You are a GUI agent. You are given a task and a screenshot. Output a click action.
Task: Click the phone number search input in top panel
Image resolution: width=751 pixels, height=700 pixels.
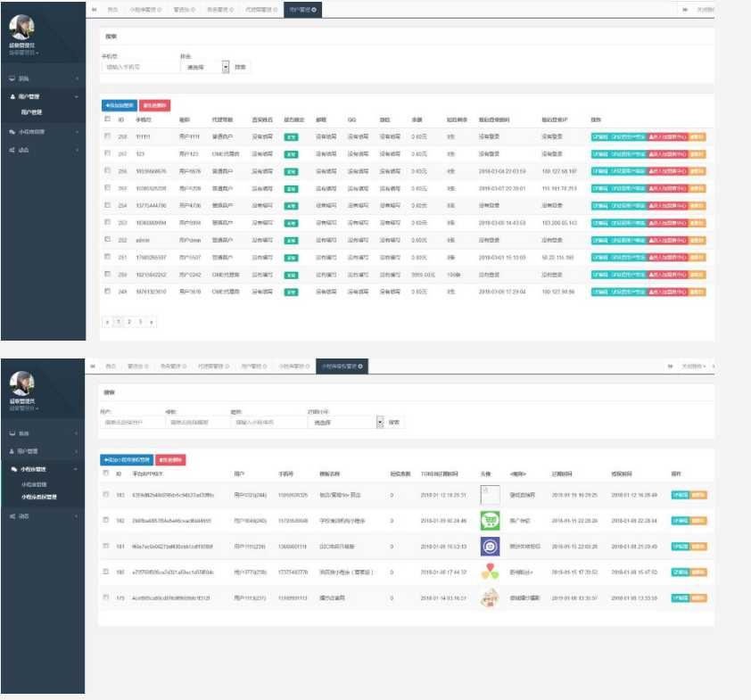(x=138, y=67)
